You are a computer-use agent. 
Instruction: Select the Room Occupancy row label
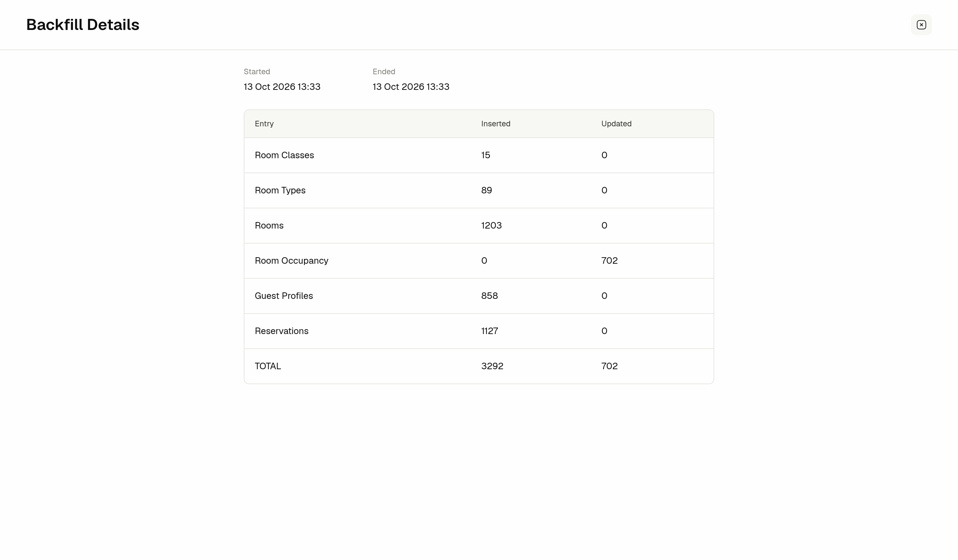coord(292,260)
